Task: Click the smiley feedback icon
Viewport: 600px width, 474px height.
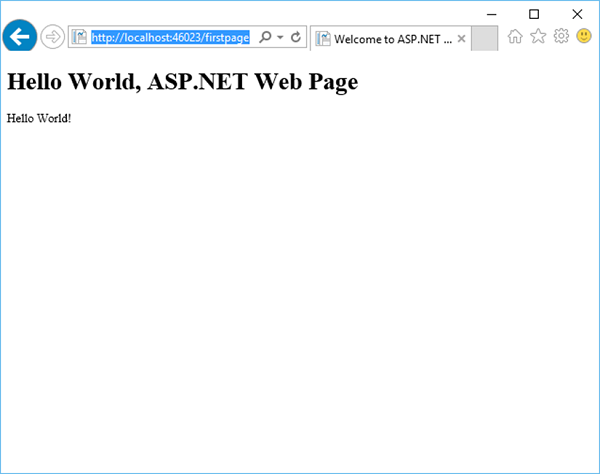Action: pos(584,37)
